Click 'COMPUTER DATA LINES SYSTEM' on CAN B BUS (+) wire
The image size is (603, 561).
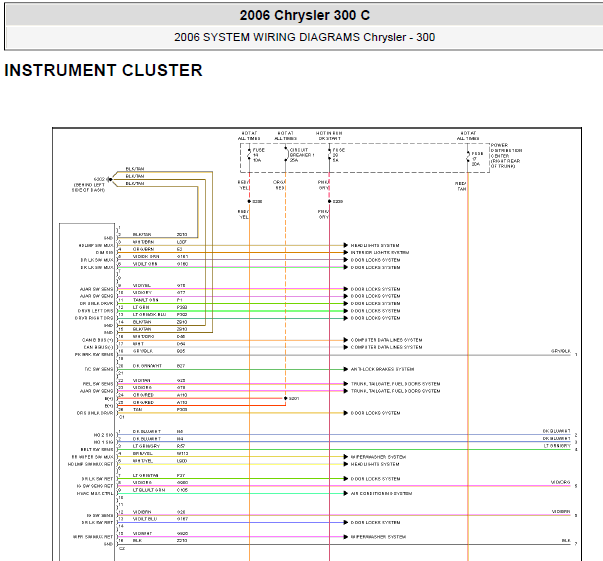point(386,340)
